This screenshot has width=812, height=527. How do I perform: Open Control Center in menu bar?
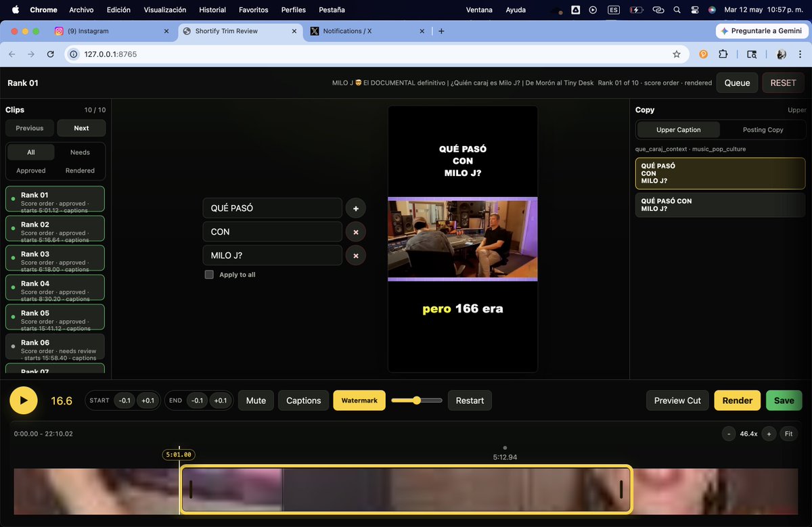(695, 10)
